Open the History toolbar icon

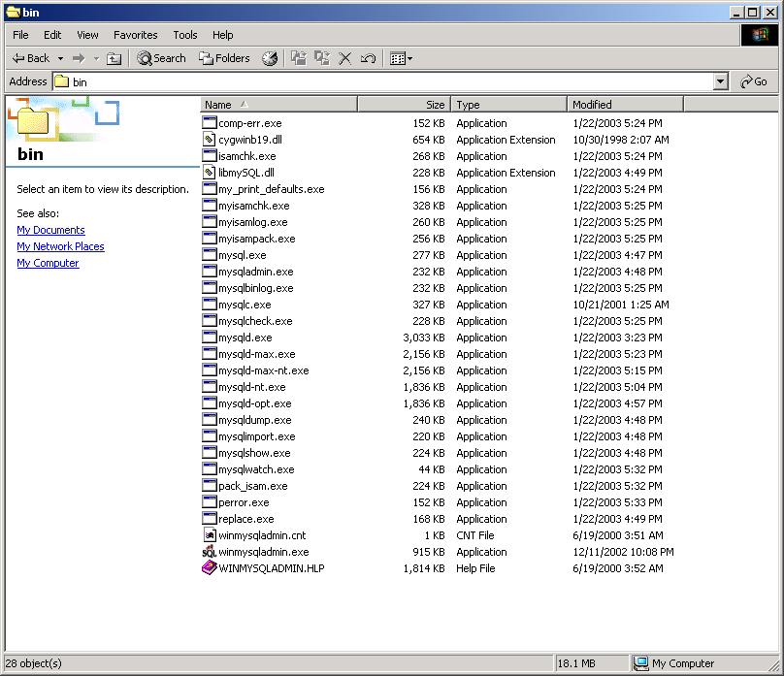point(270,58)
